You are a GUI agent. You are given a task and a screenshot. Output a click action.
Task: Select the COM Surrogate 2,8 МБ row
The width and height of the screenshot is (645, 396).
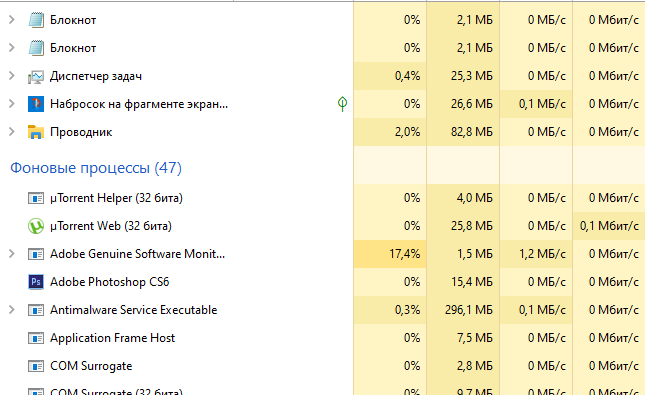tap(322, 366)
